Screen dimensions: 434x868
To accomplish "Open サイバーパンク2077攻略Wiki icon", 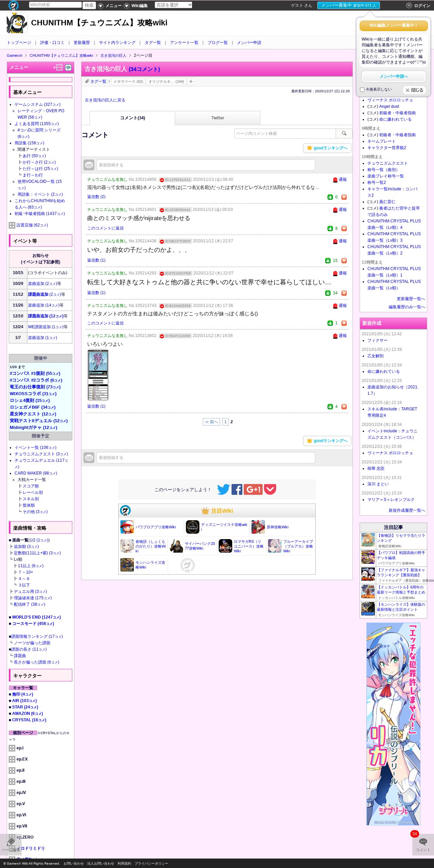I will pos(176,546).
